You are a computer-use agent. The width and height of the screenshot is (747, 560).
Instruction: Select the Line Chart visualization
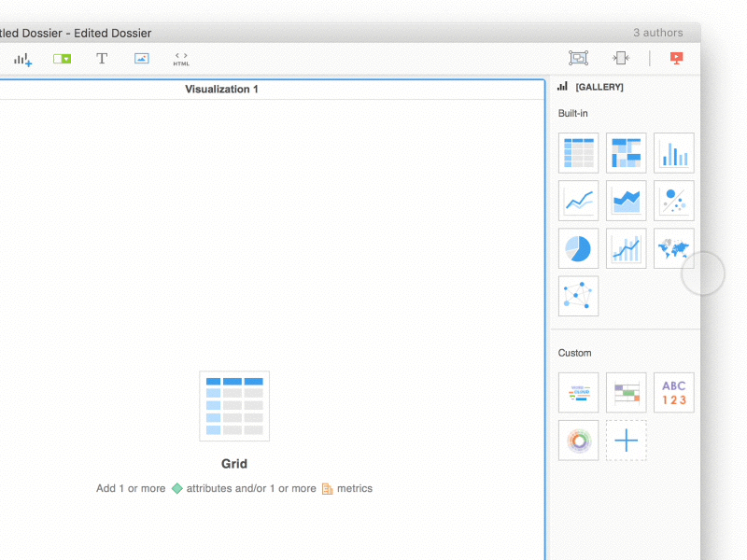point(578,200)
